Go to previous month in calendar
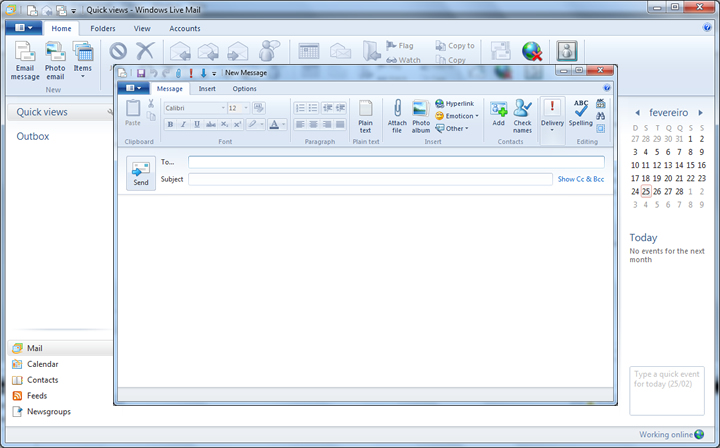Image resolution: width=720 pixels, height=448 pixels. point(637,113)
